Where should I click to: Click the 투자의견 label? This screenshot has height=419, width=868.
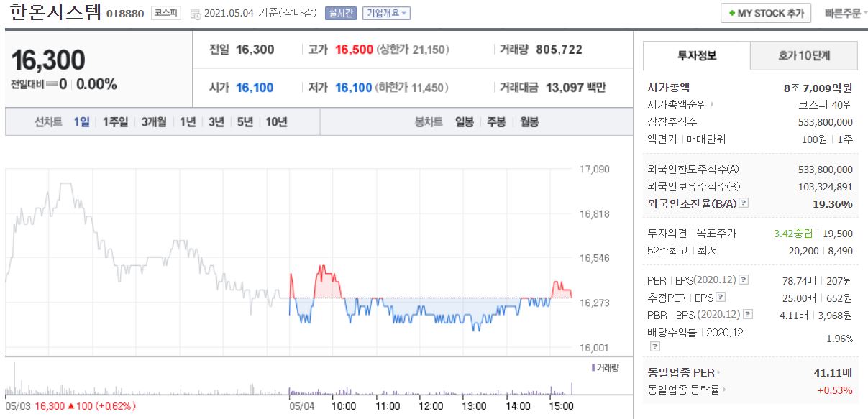pyautogui.click(x=668, y=234)
